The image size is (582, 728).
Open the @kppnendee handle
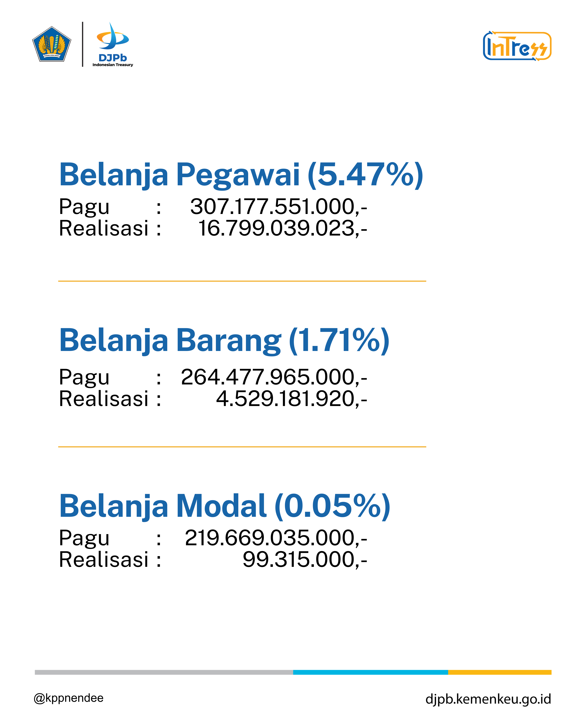pos(68,698)
